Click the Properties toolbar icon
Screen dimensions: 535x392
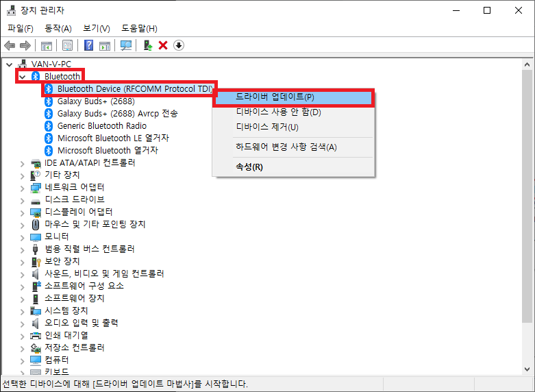68,45
